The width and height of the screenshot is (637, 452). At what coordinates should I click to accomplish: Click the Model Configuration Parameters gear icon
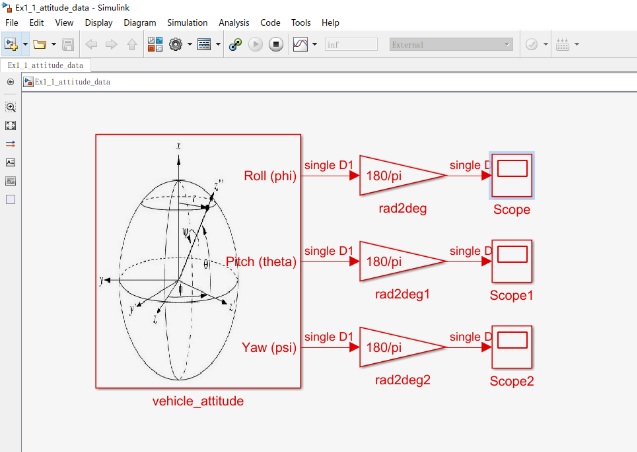click(x=176, y=45)
